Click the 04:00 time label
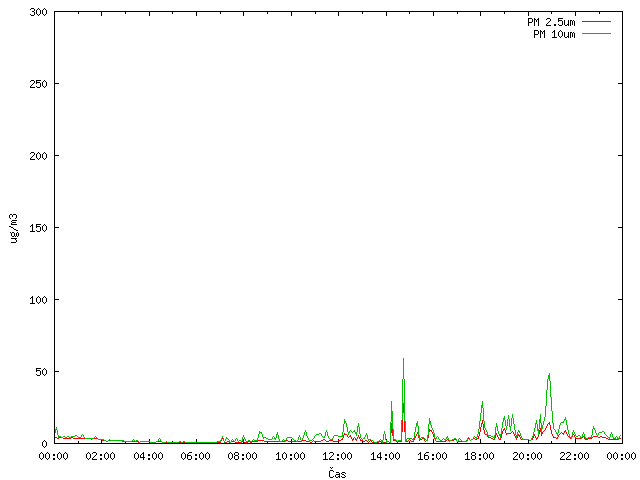Image resolution: width=640 pixels, height=480 pixels. 148,456
